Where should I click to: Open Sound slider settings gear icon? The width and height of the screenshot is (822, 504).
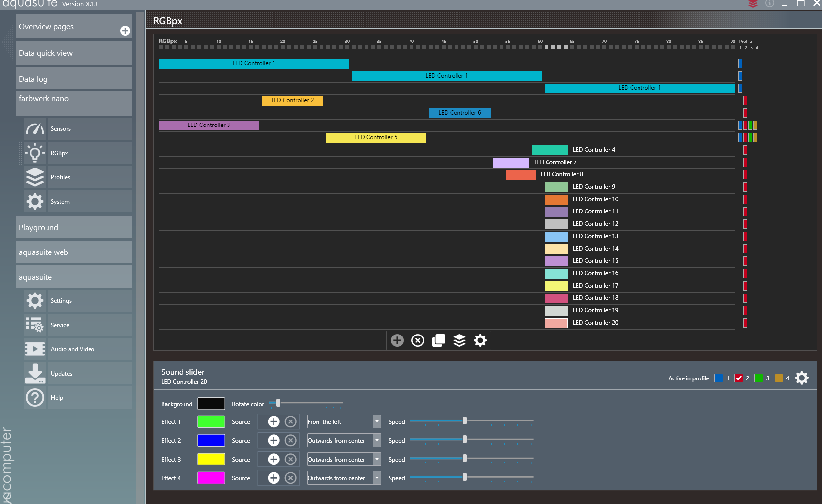(x=802, y=378)
